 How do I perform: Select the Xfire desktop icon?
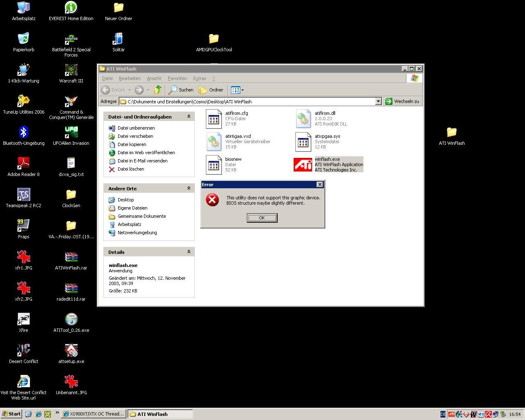tap(24, 320)
